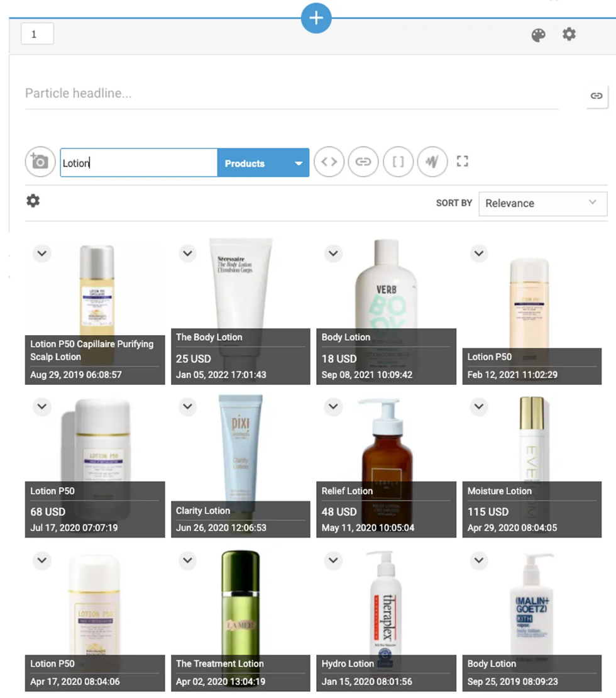Screen dimensions: 616x698
Task: Select the squiggle wave icon
Action: pyautogui.click(x=432, y=162)
